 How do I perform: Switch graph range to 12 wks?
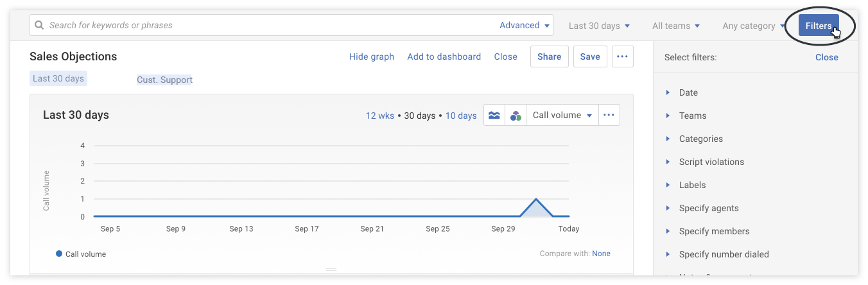(x=379, y=116)
